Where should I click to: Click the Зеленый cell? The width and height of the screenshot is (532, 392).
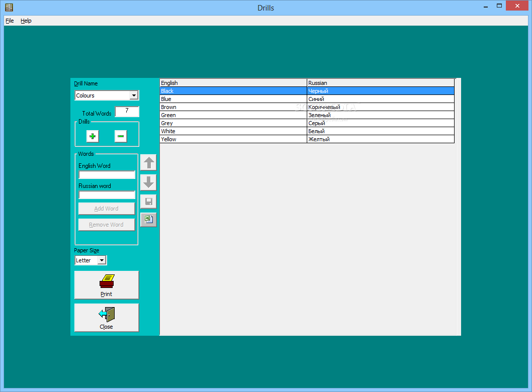(x=381, y=115)
